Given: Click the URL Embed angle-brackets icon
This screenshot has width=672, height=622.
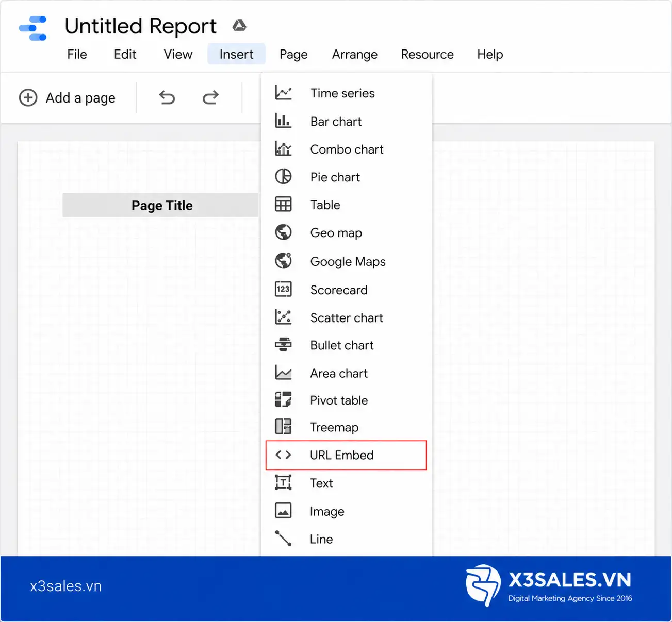Looking at the screenshot, I should (x=283, y=455).
